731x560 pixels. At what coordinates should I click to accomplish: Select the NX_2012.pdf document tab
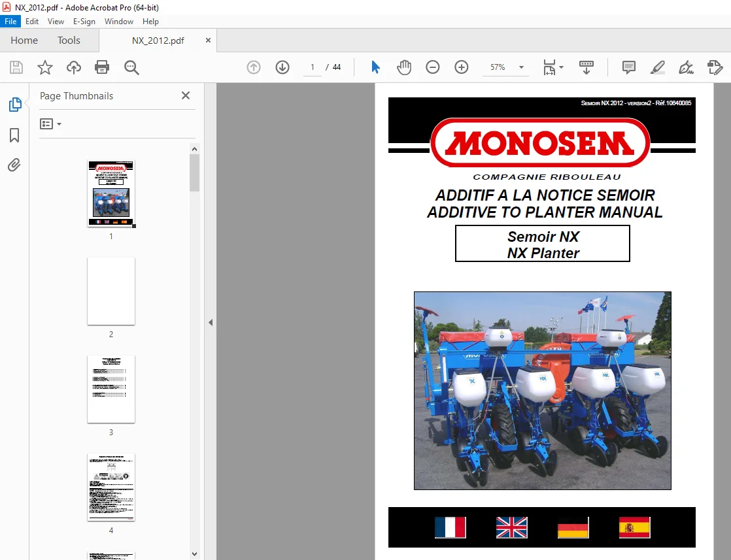[x=158, y=41]
